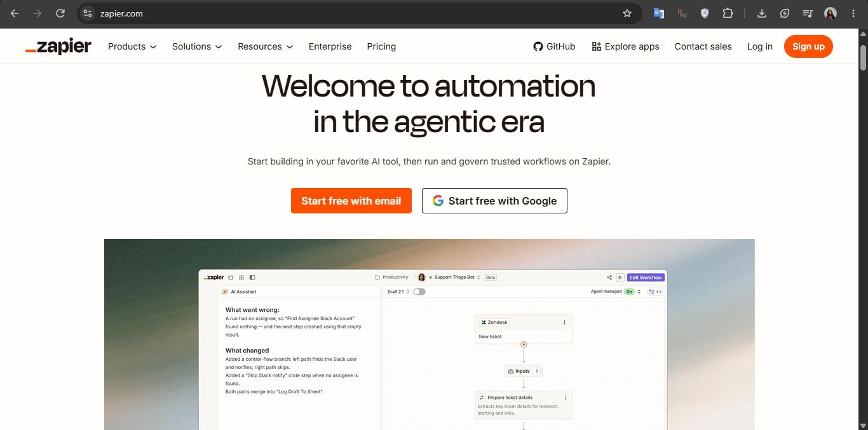
Task: Open the Log in page
Action: click(760, 46)
